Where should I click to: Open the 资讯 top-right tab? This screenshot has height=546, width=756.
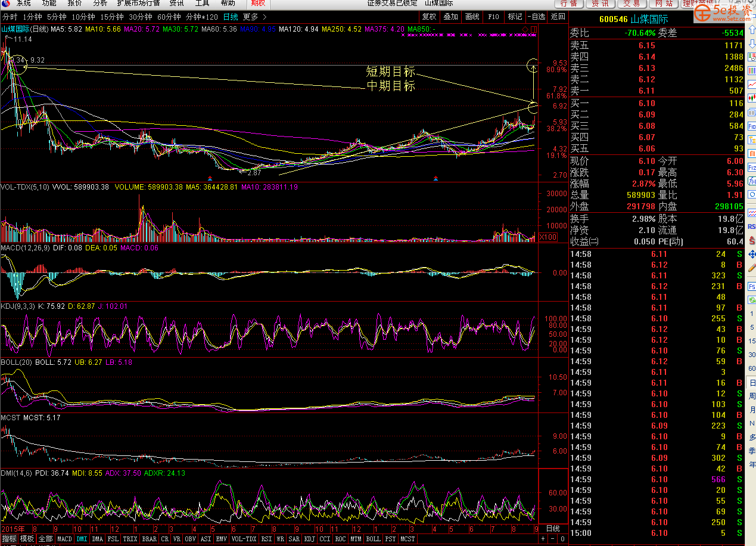(x=600, y=3)
